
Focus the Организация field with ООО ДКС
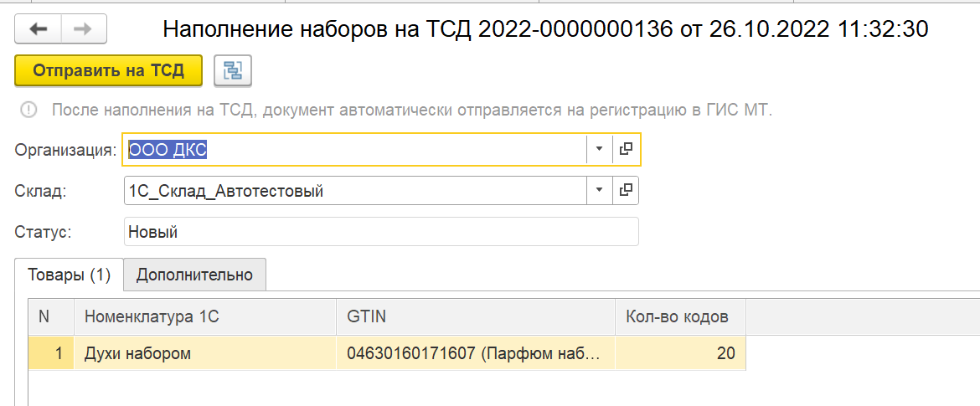click(354, 149)
